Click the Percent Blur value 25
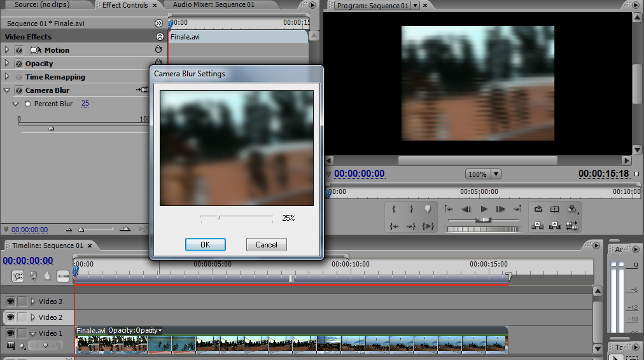This screenshot has width=644, height=360. point(85,104)
